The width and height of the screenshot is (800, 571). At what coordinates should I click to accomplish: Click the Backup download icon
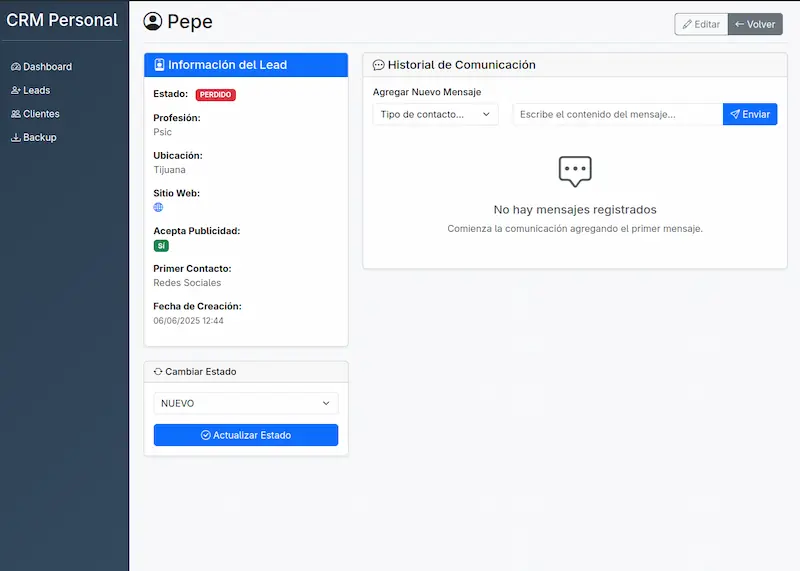pyautogui.click(x=16, y=137)
